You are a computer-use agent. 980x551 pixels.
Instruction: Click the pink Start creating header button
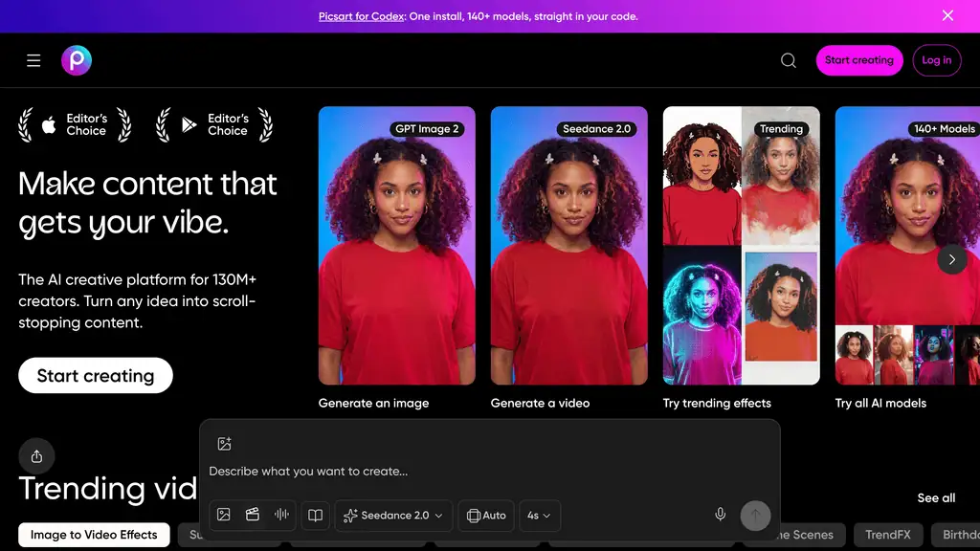point(858,60)
